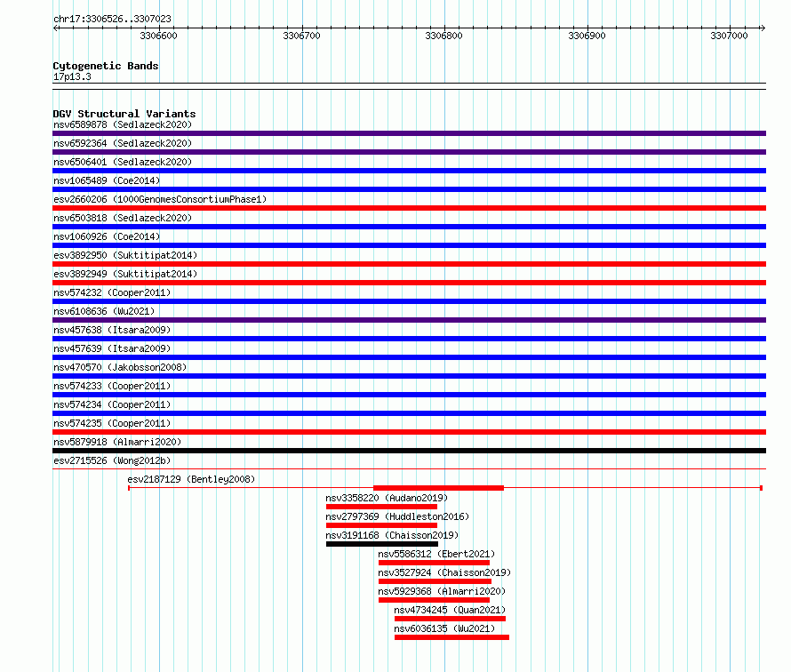This screenshot has width=791, height=672.
Task: Select nsv4734245 (Quan2021) label
Action: (450, 610)
